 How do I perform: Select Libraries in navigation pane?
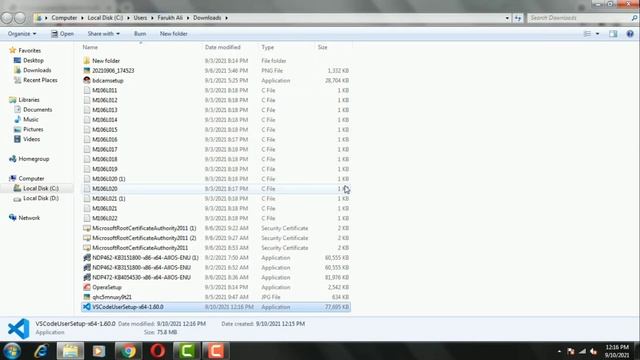(29, 100)
